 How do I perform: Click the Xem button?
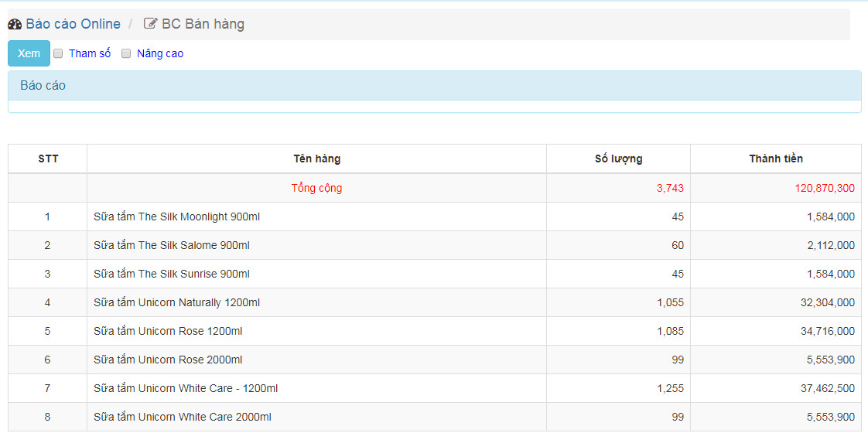(x=29, y=53)
